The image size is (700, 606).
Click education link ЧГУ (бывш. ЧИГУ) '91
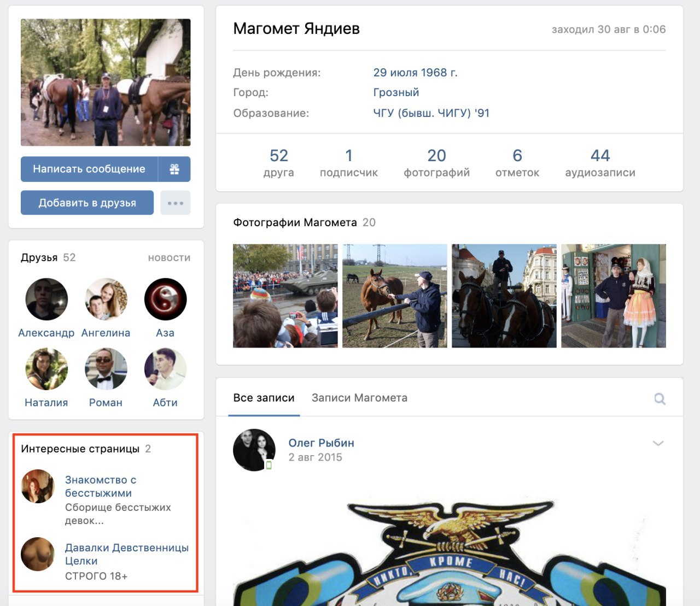click(x=431, y=113)
